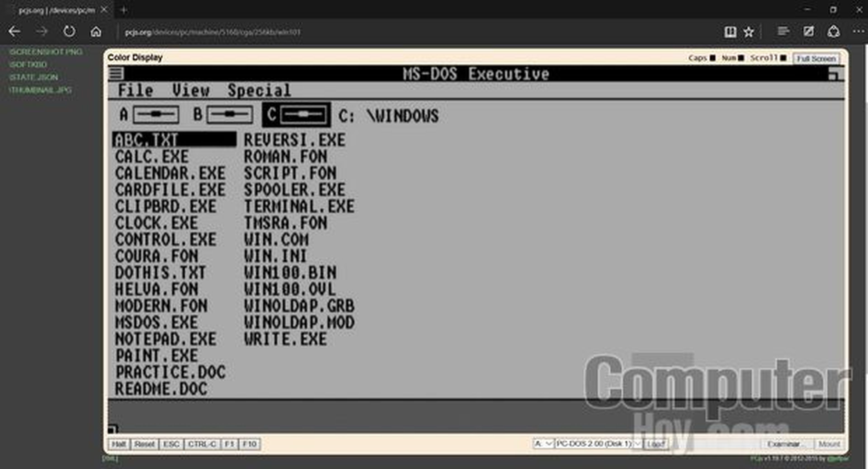Select WIN.INI in file list
The height and width of the screenshot is (469, 868).
pos(275,256)
